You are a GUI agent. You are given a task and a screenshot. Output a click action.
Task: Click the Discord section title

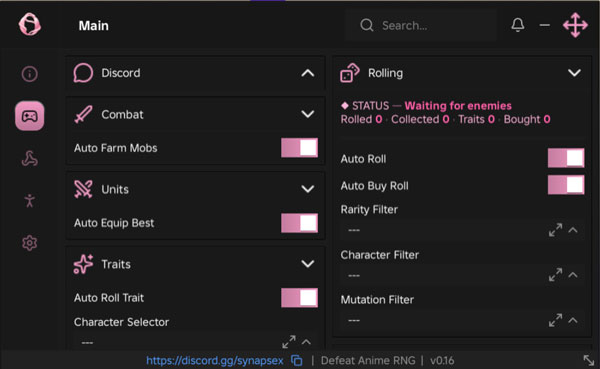click(121, 73)
